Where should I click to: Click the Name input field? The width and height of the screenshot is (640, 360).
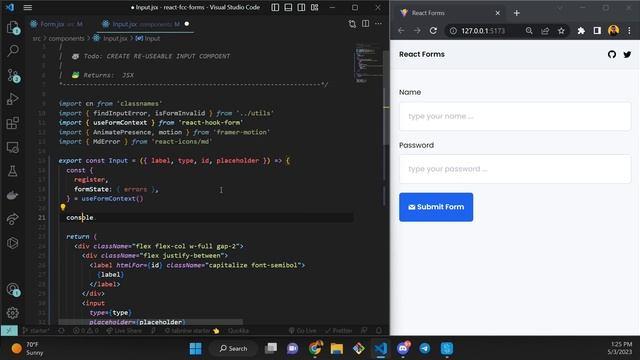point(515,116)
